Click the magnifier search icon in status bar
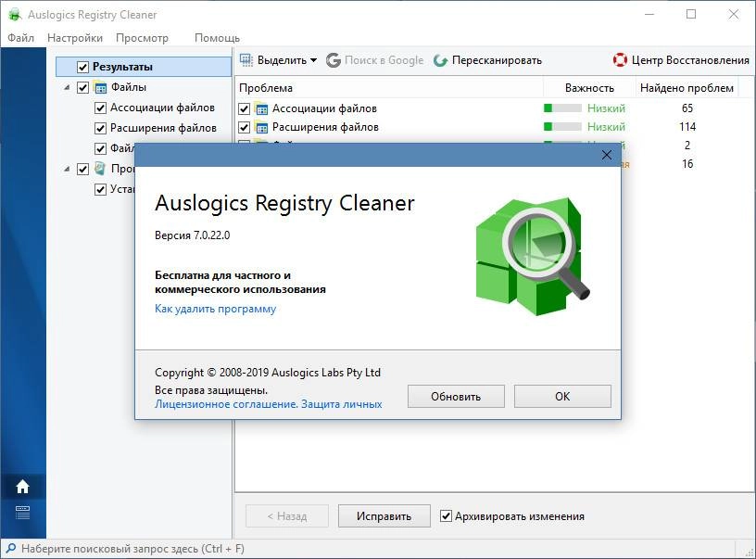 click(10, 549)
